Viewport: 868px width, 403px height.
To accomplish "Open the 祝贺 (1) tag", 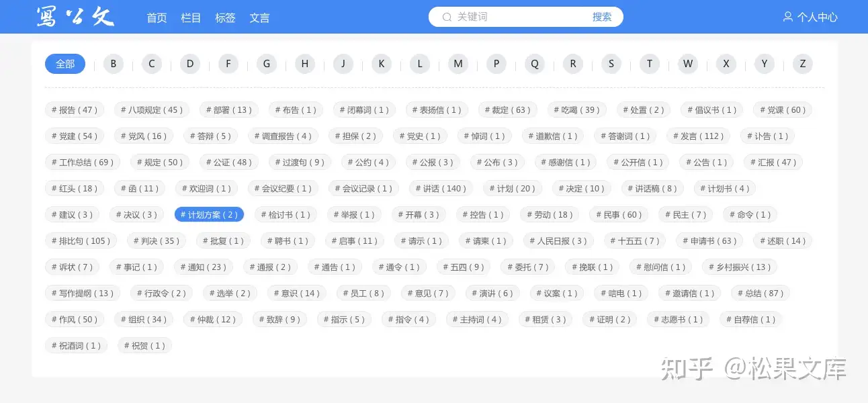I will [144, 346].
